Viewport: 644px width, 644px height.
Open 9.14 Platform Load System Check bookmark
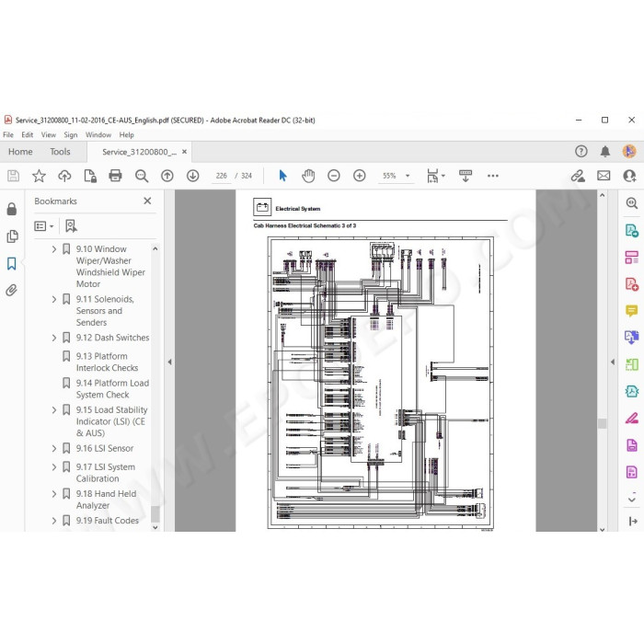point(112,388)
